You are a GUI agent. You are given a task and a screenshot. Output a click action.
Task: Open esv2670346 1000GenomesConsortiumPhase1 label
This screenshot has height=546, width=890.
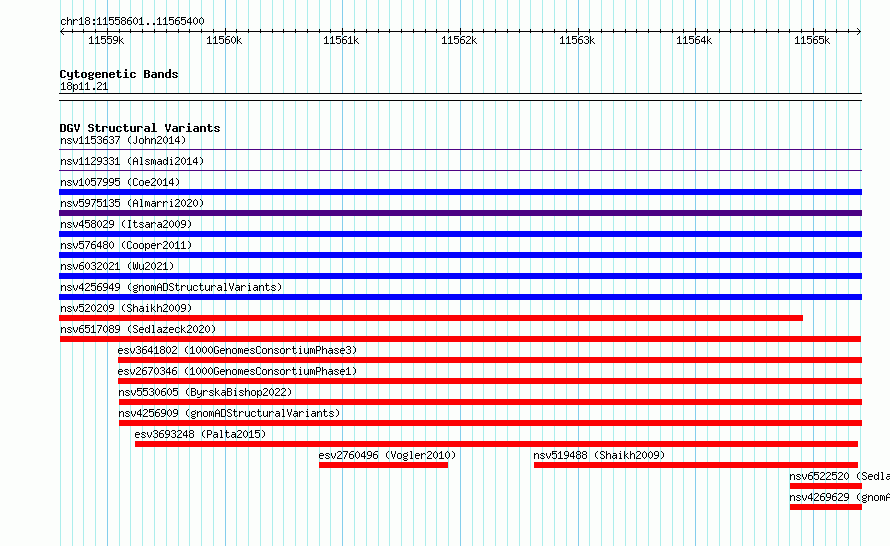click(x=237, y=371)
